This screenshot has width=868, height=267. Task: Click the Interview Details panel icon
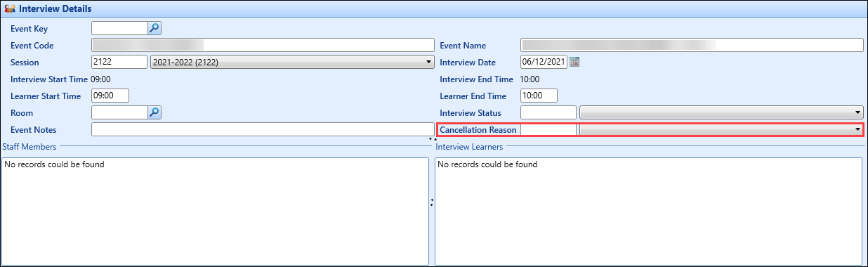pyautogui.click(x=11, y=9)
